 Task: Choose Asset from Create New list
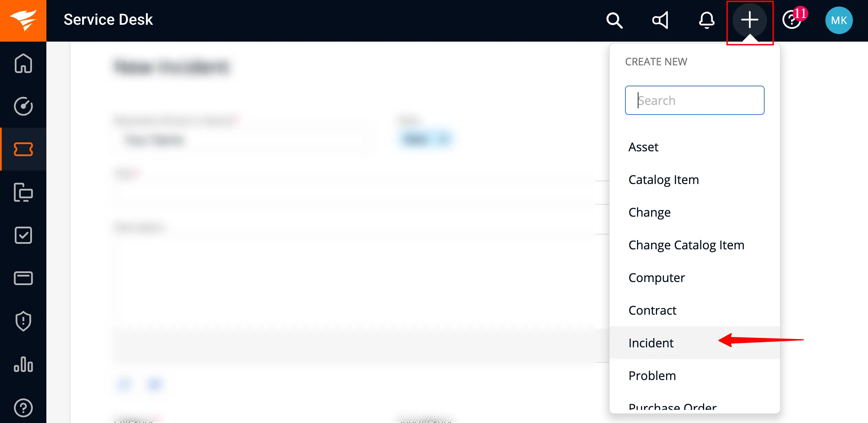(x=694, y=147)
